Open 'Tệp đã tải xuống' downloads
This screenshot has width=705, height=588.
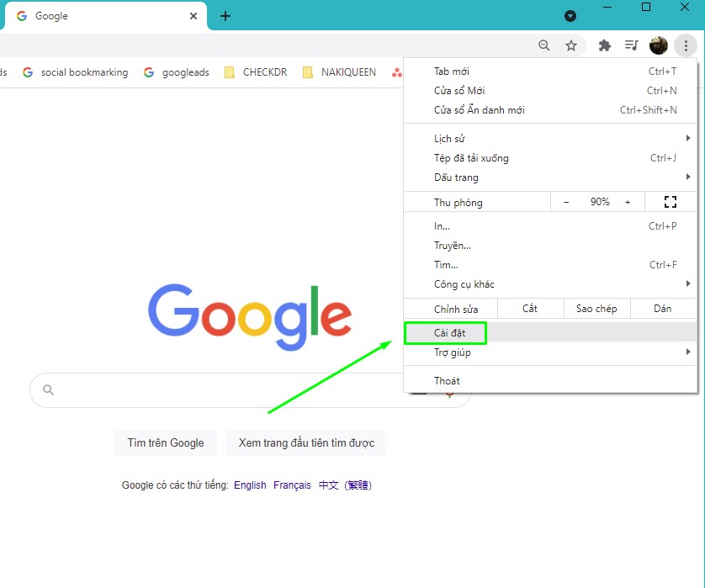(550, 158)
